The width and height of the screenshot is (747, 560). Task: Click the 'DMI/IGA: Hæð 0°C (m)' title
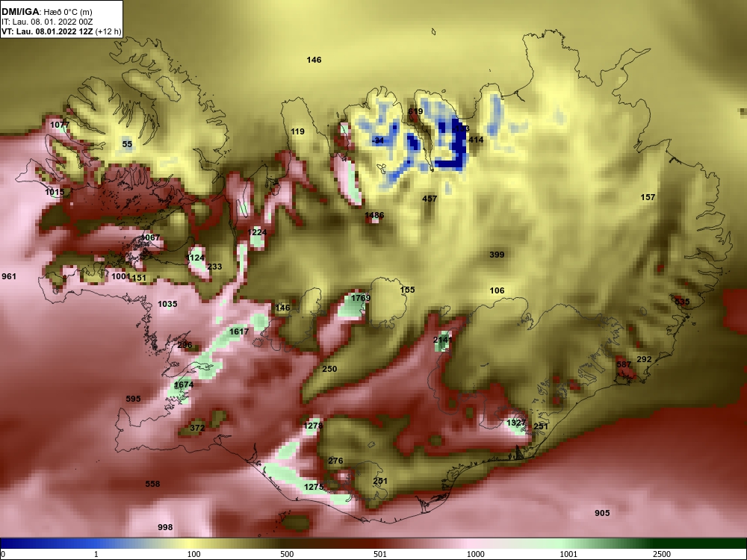point(46,11)
